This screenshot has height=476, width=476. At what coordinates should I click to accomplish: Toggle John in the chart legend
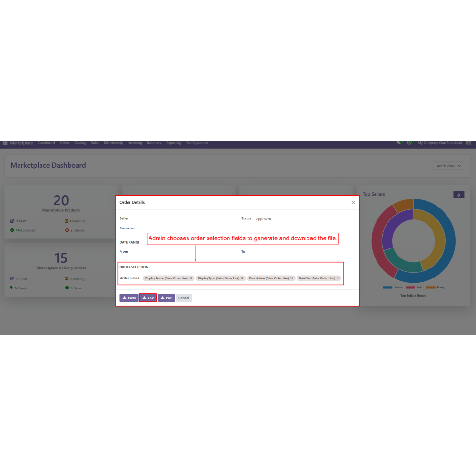point(415,288)
